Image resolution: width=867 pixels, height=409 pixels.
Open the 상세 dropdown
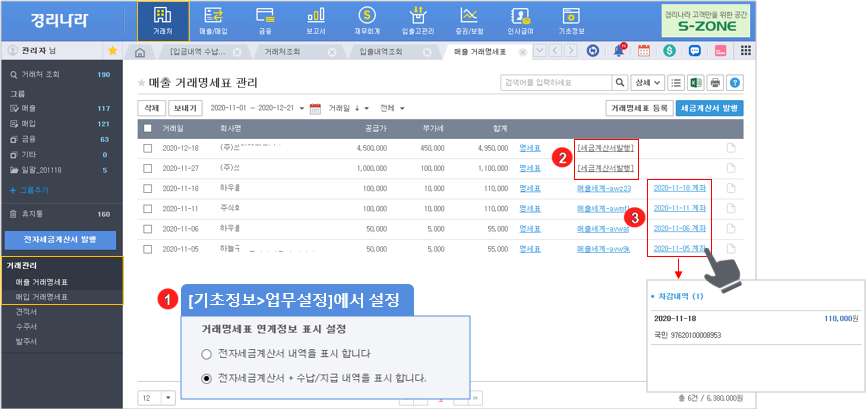[x=647, y=83]
